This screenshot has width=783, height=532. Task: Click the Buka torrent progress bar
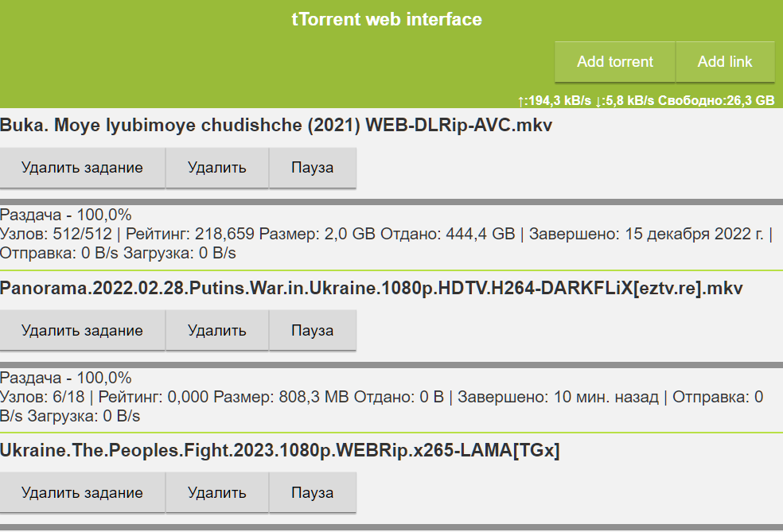click(x=391, y=202)
